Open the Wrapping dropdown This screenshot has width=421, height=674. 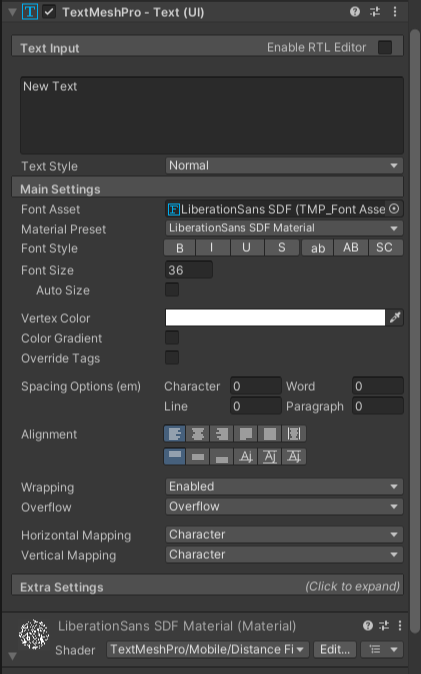coord(284,487)
